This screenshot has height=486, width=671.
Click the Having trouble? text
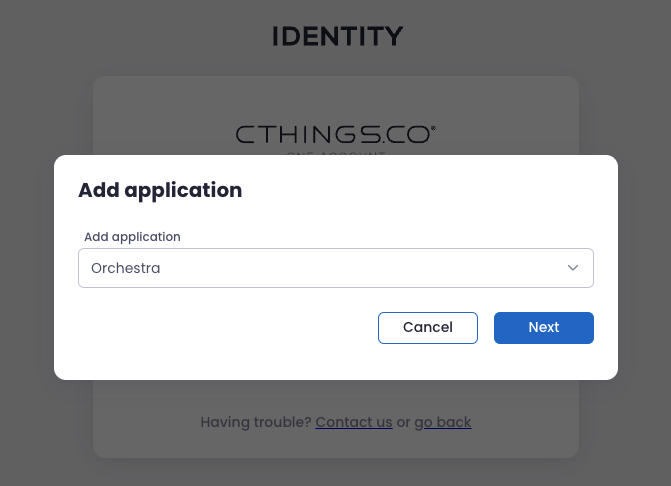coord(255,422)
